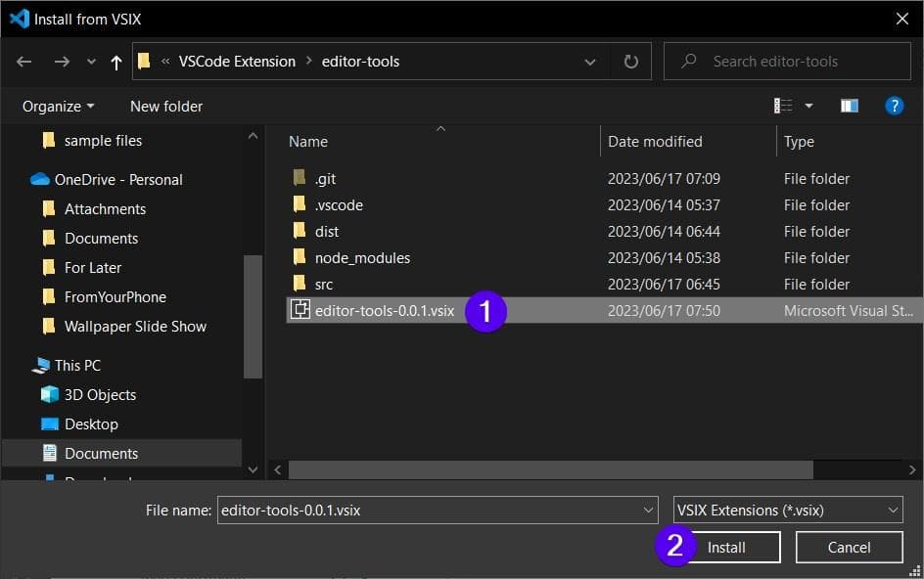The image size is (924, 579).
Task: Change view layout icon
Action: click(x=783, y=106)
